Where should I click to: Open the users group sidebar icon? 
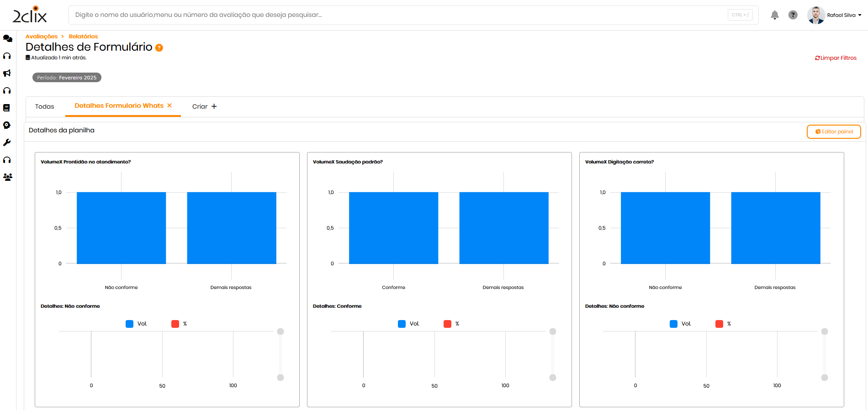coord(7,177)
